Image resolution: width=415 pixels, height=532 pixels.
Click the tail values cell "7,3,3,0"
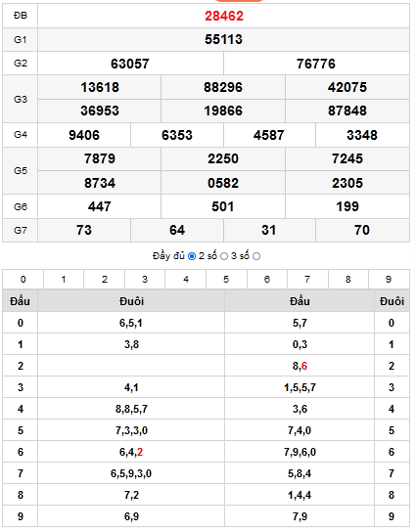(131, 430)
